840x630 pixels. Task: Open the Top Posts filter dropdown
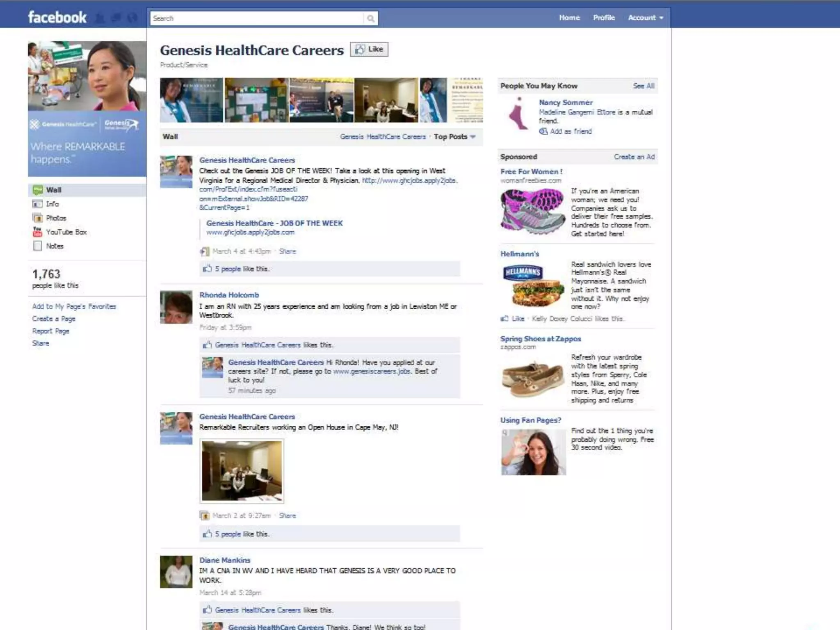[x=454, y=137]
